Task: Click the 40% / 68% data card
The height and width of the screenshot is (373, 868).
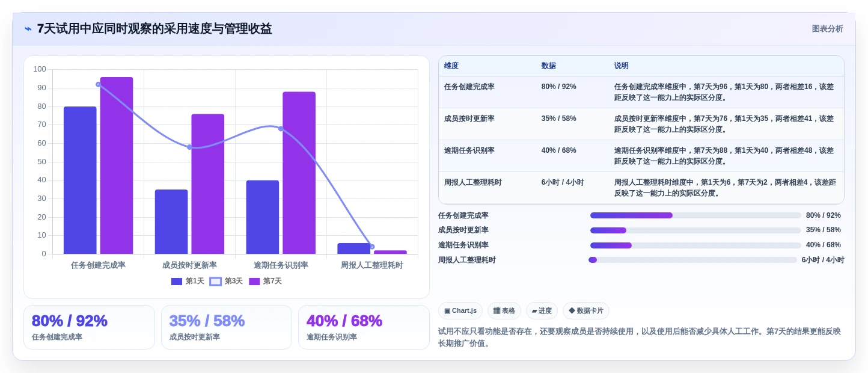Action: tap(364, 327)
